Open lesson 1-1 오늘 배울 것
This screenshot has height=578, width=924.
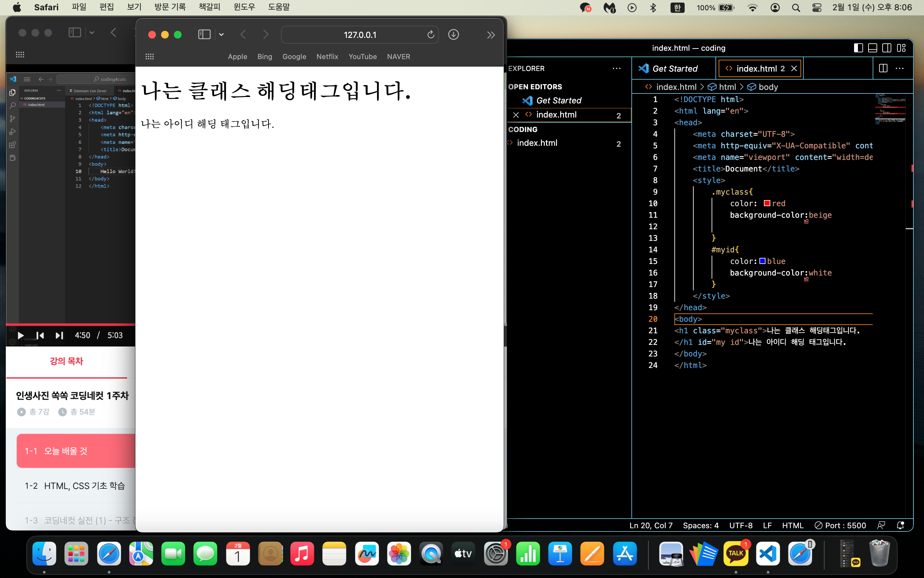click(76, 451)
